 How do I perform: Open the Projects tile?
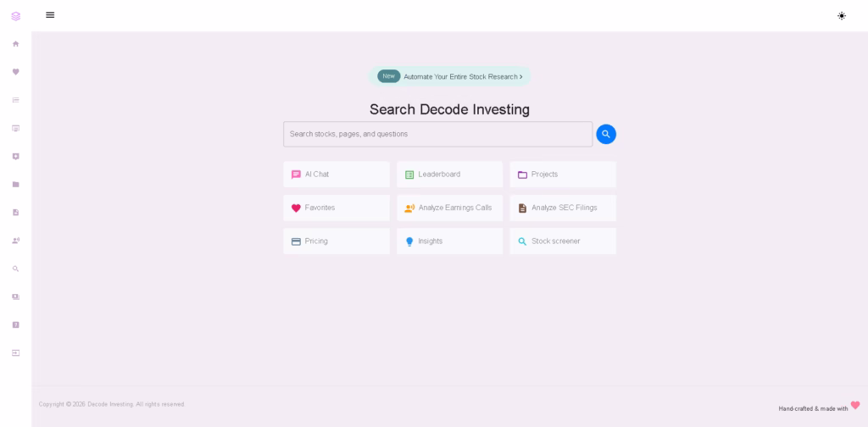pos(563,175)
